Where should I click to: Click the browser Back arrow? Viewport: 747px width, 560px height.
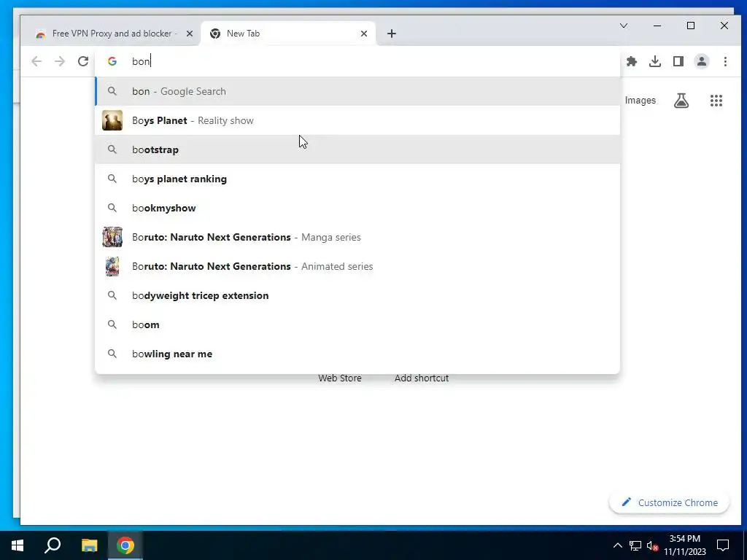click(x=36, y=61)
